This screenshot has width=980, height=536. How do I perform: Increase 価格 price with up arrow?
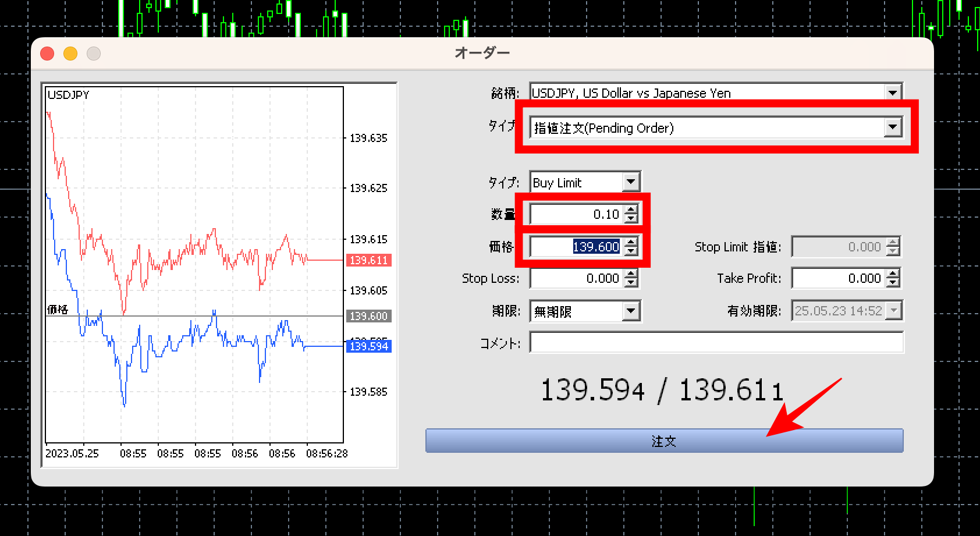[x=631, y=242]
